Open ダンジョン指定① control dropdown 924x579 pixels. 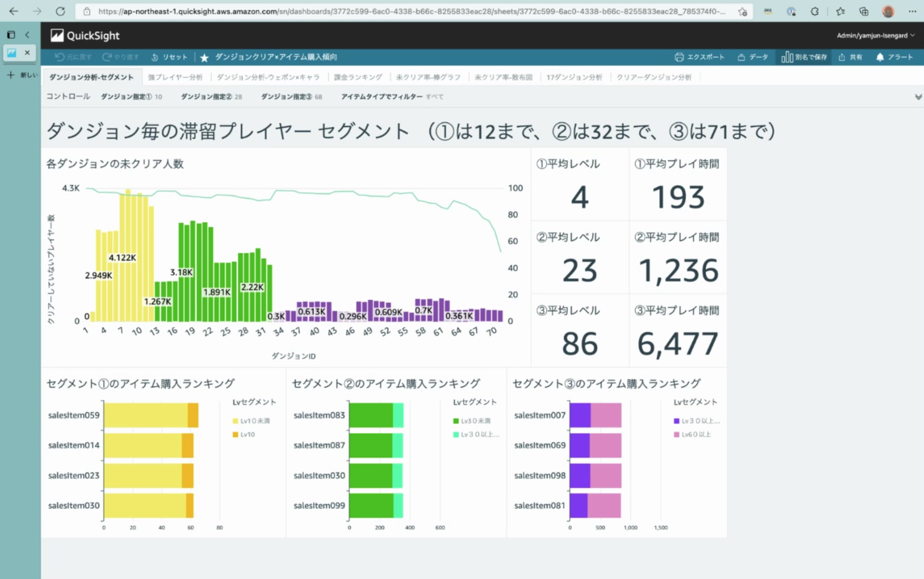(131, 97)
